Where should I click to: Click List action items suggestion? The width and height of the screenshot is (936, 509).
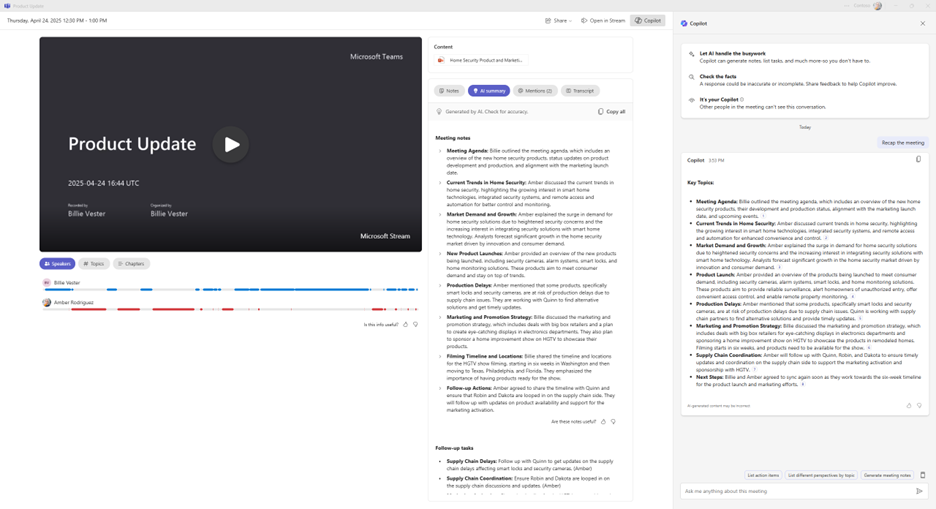click(763, 475)
